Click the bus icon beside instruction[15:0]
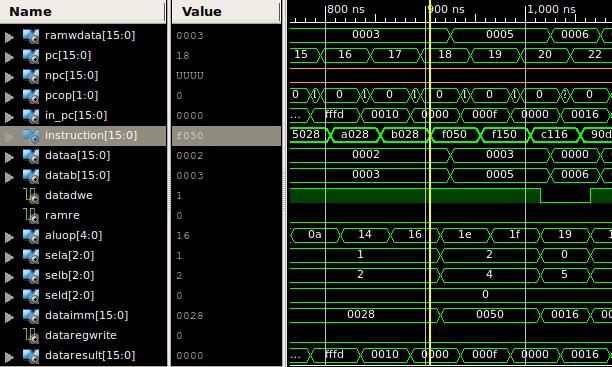612x367 pixels. coord(31,135)
